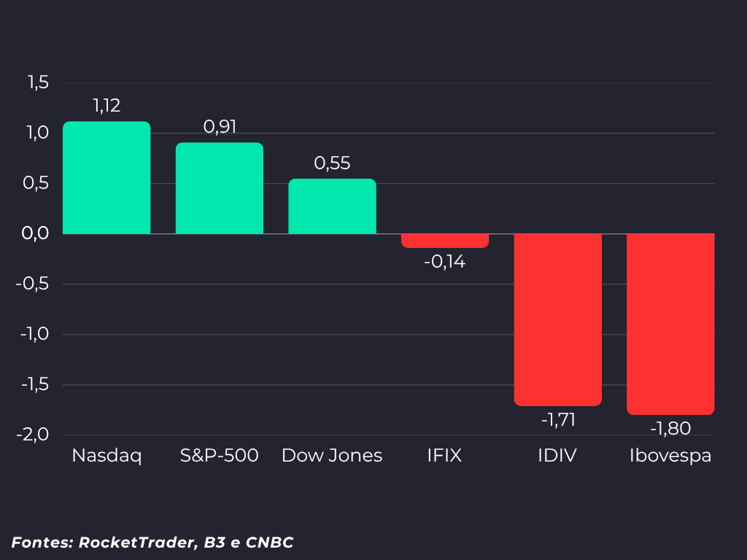
Task: Select the 1,12 value label
Action: point(107,106)
